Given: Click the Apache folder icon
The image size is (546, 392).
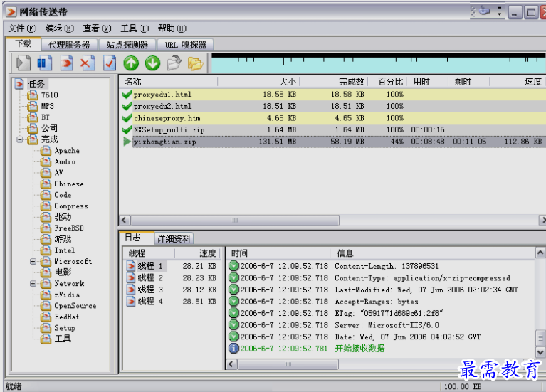Looking at the screenshot, I should [x=46, y=151].
